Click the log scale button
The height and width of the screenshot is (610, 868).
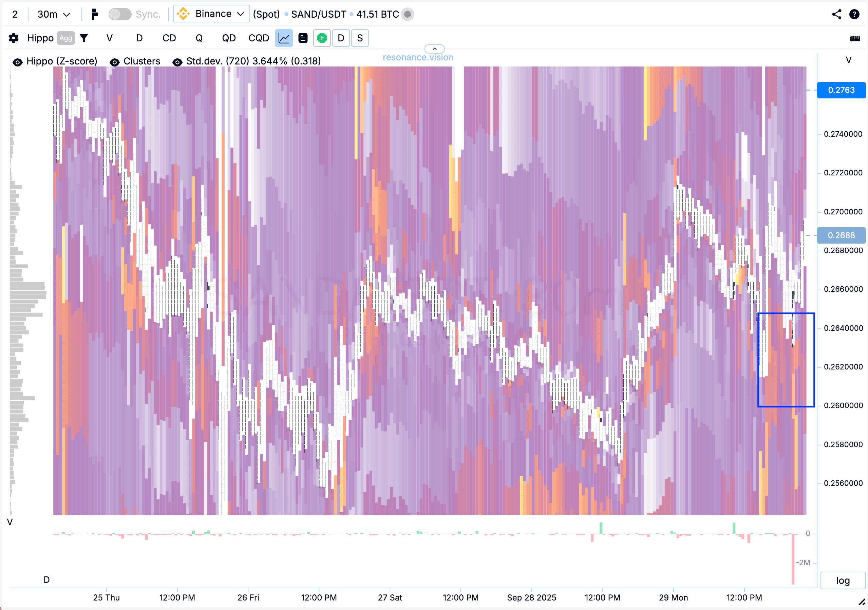842,580
